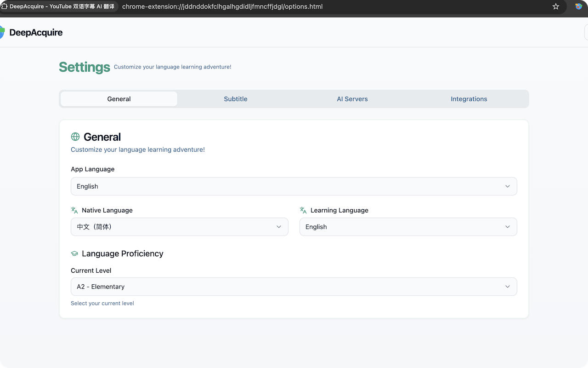The image size is (588, 368).
Task: Expand the Current Level dropdown showing A2 - Elementary
Action: coord(294,287)
